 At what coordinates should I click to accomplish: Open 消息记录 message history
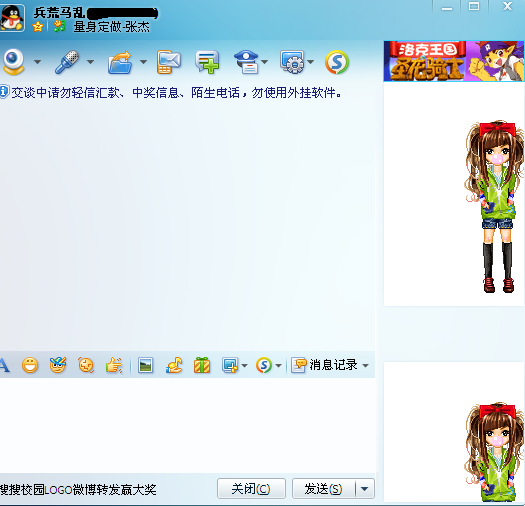click(x=325, y=365)
